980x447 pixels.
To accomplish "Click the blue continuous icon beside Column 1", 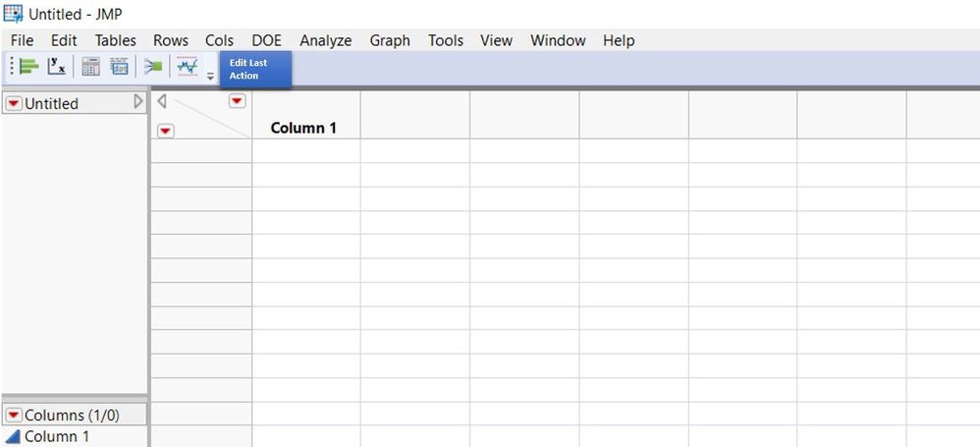I will [x=13, y=437].
